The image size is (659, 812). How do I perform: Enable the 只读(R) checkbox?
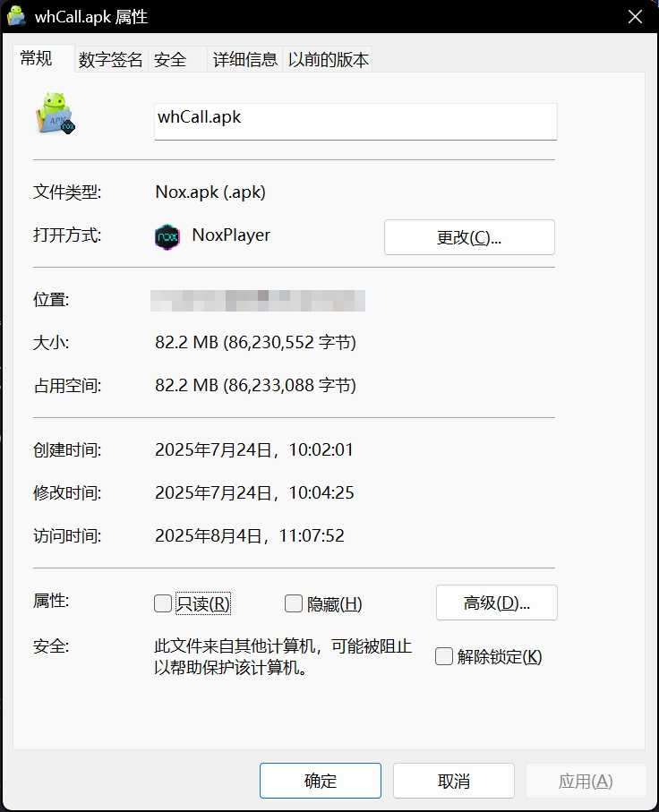click(x=163, y=604)
